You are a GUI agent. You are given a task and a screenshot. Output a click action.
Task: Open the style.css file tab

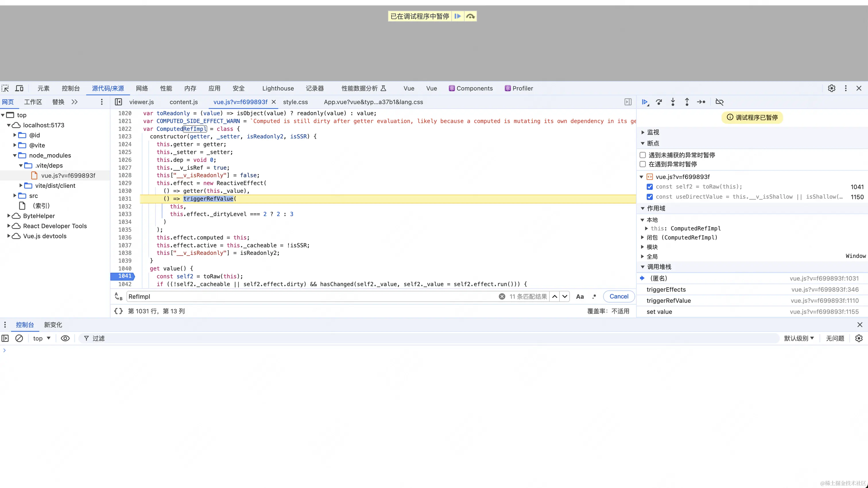coord(295,102)
